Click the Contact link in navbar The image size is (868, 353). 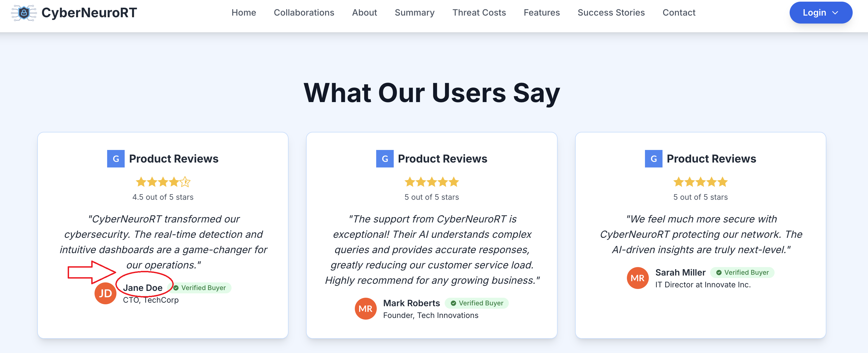coord(679,13)
